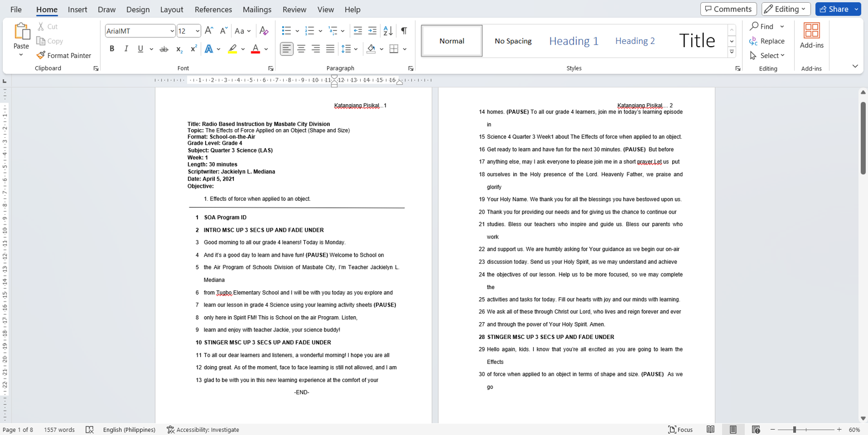Click the Replace button
This screenshot has width=868, height=435.
coord(767,41)
